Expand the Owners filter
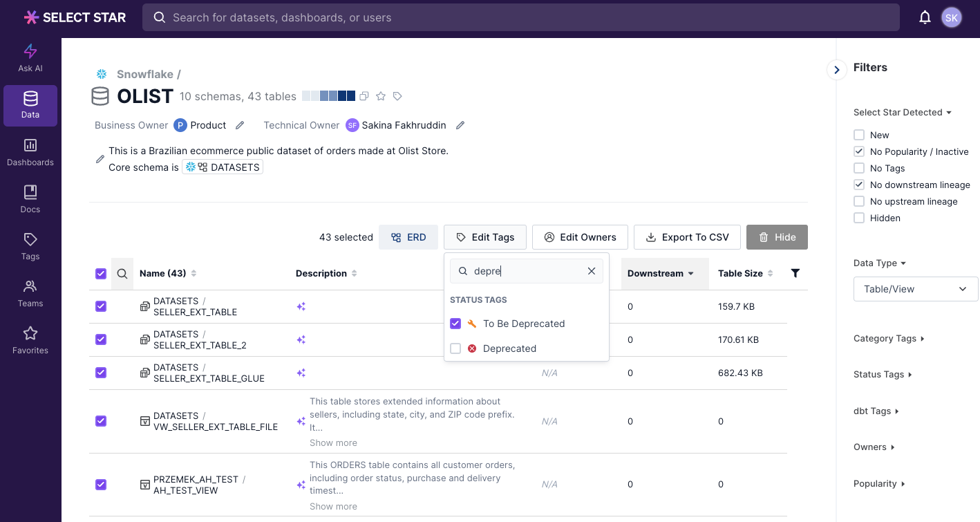Screen dimensions: 980x522 point(874,447)
